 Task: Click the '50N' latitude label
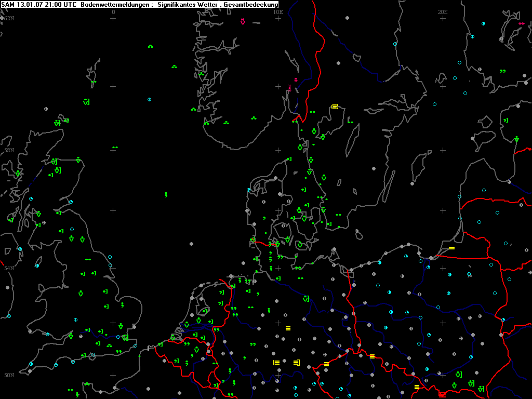pyautogui.click(x=8, y=375)
